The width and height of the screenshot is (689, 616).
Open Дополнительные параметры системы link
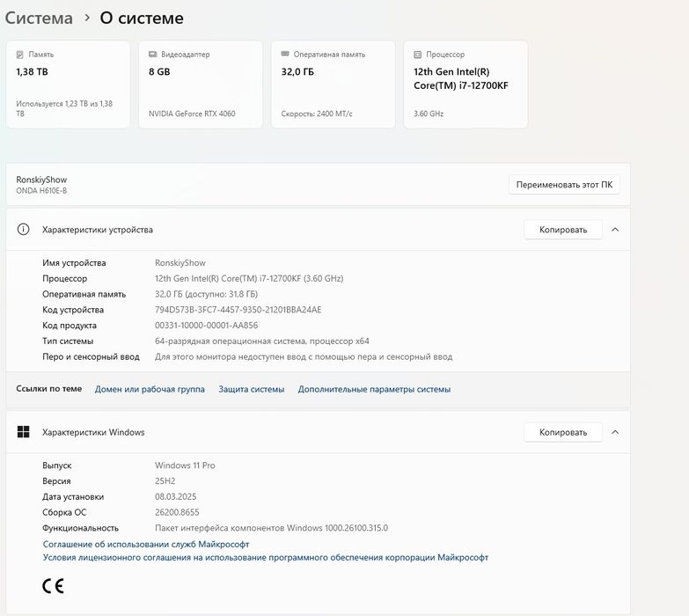pyautogui.click(x=374, y=389)
